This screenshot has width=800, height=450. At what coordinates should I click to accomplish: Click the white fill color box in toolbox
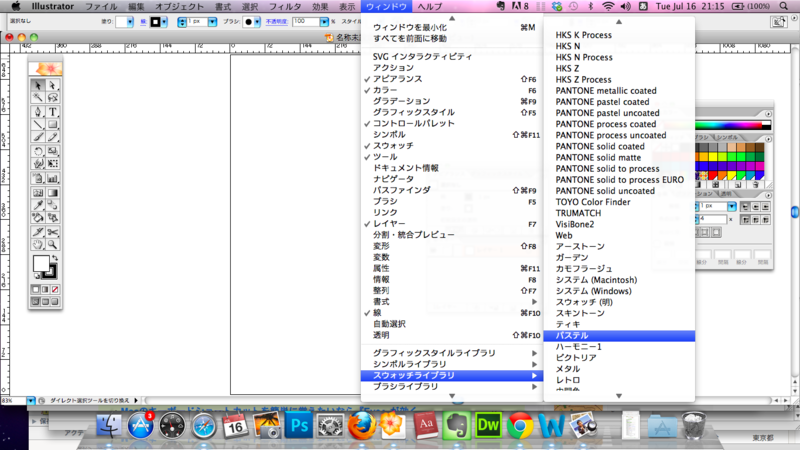coord(41,264)
